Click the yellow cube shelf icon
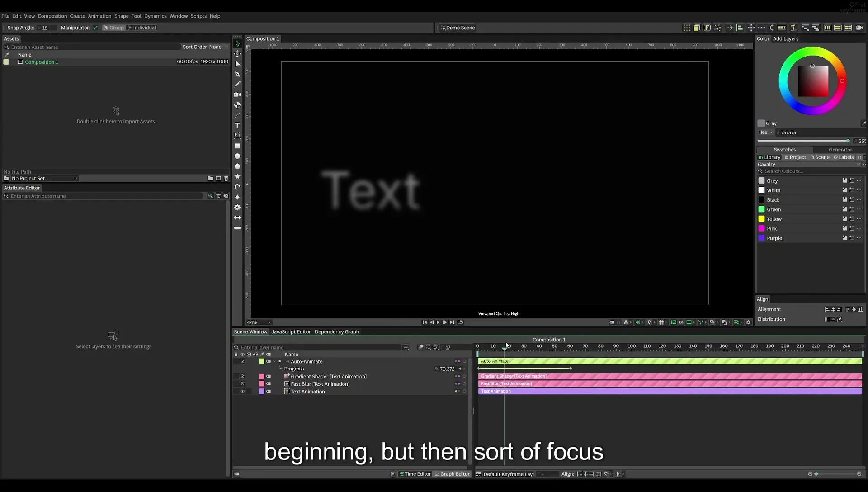The width and height of the screenshot is (868, 492). click(697, 28)
